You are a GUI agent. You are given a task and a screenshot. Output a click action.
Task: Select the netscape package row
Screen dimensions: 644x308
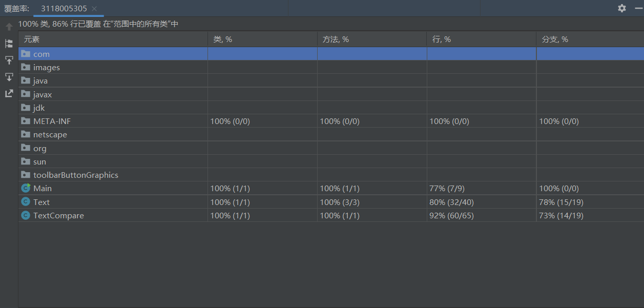pos(50,134)
